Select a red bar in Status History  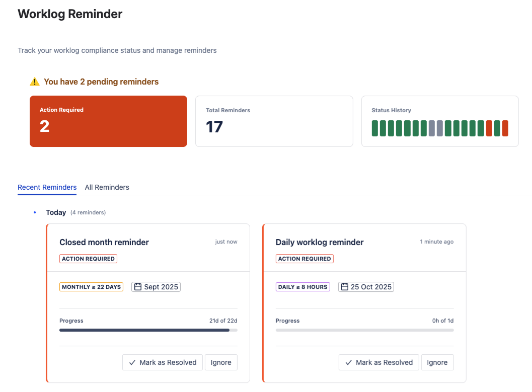(x=490, y=128)
